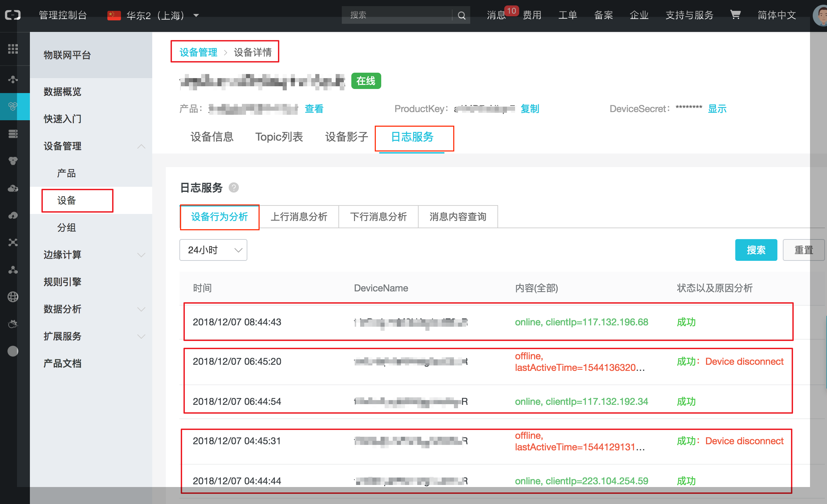Click the shopping cart icon
The height and width of the screenshot is (504, 827).
click(735, 15)
